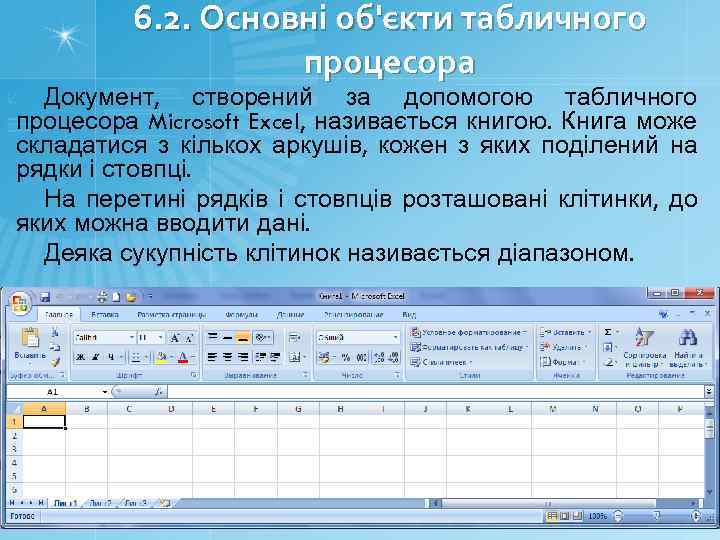The height and width of the screenshot is (540, 720).
Task: Switch to the Данные ribbon tab
Action: click(x=290, y=315)
